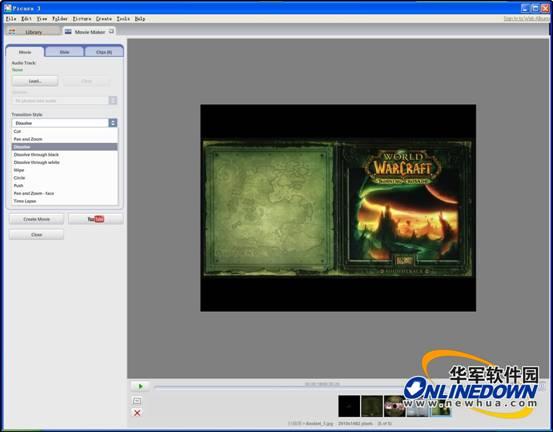
Task: Click the Movie Maker tab icon
Action: (x=68, y=31)
